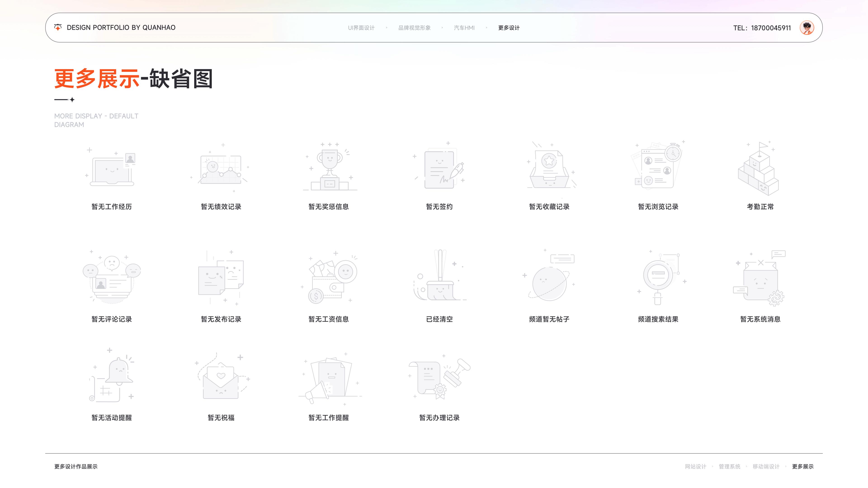Click the laptop 暂无工作经历 illustration
868x488 pixels.
(111, 168)
